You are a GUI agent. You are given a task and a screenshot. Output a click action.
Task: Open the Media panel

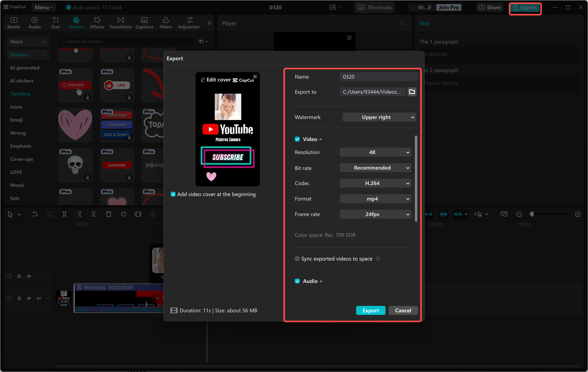point(14,23)
